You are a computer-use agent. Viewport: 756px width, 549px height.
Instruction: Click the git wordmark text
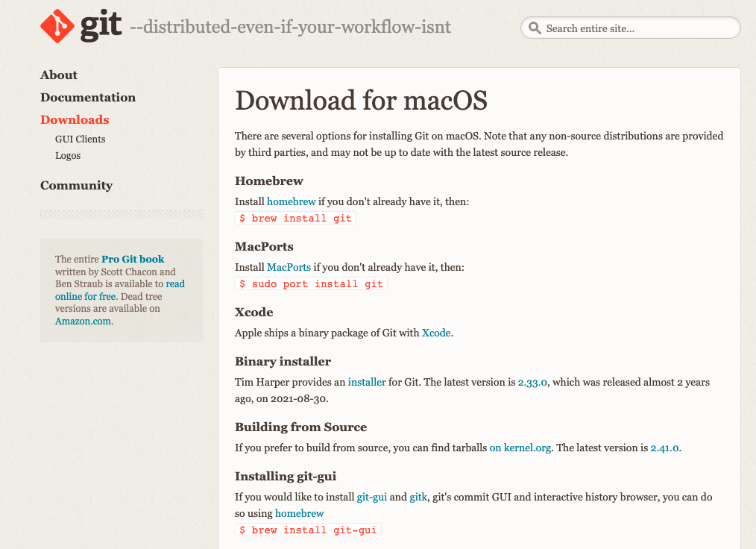[101, 25]
